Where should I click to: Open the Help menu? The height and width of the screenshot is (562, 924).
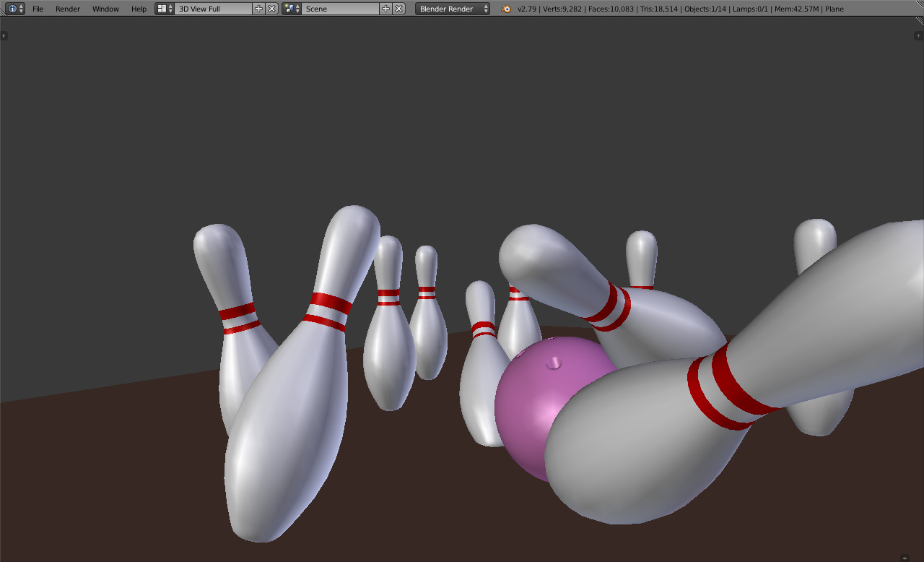(x=139, y=9)
